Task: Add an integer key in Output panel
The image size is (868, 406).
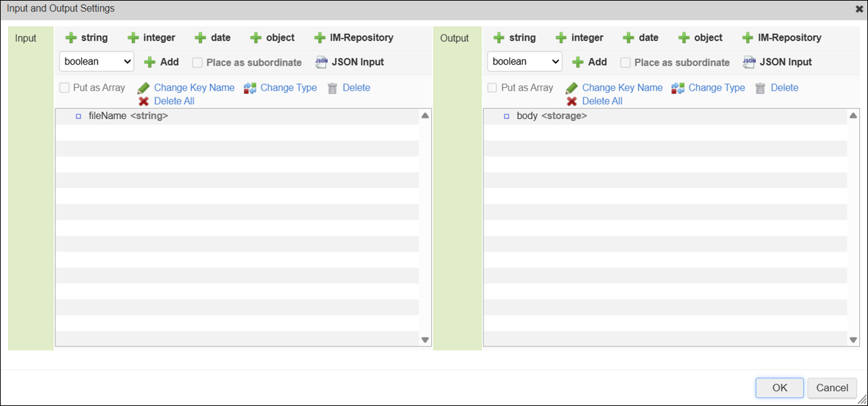Action: coord(578,38)
